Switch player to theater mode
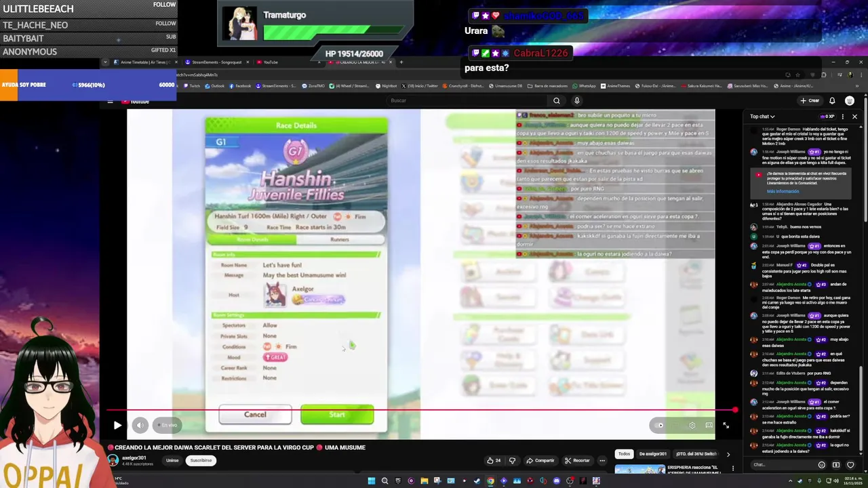Screen dimensions: 868x488 pos(709,426)
